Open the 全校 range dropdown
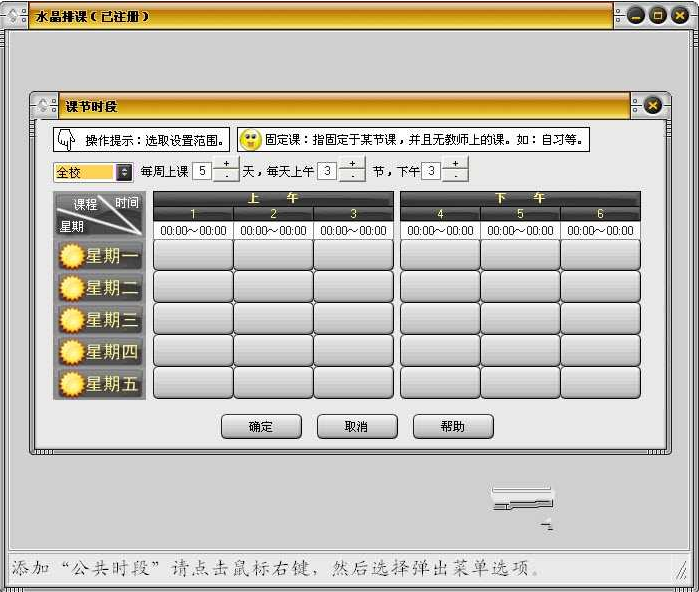The image size is (699, 592). [124, 172]
